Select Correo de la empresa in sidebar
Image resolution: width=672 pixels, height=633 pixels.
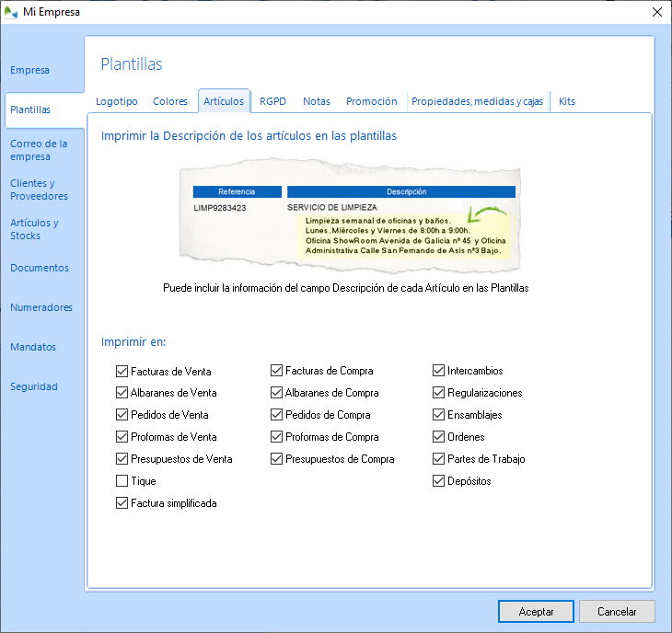pos(39,150)
